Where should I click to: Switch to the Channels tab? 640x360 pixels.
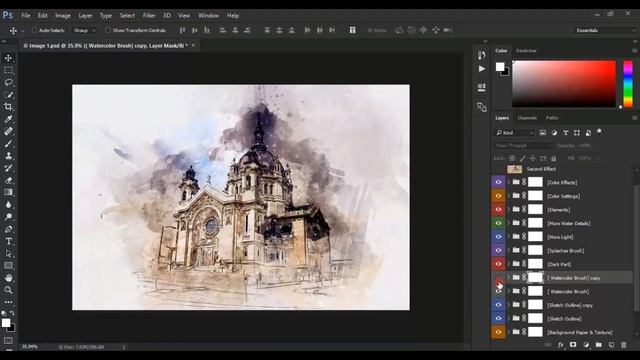pos(527,118)
